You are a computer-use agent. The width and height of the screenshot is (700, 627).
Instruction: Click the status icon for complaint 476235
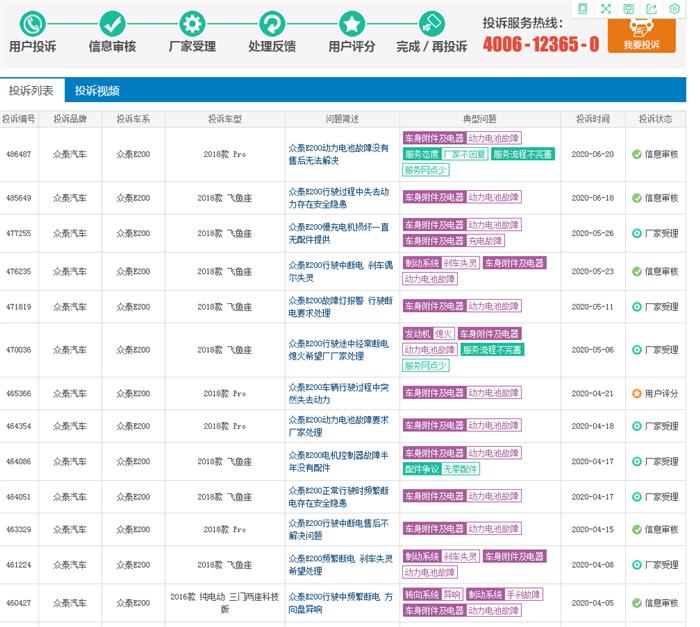coord(637,272)
